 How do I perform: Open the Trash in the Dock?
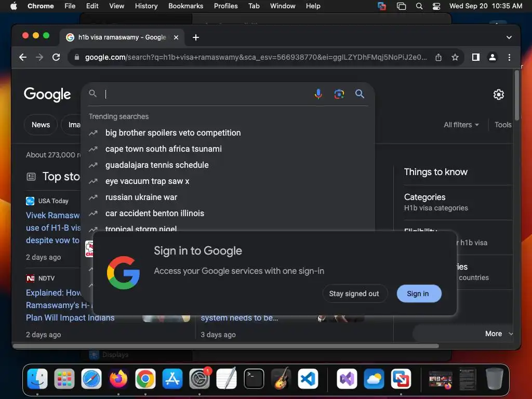495,379
